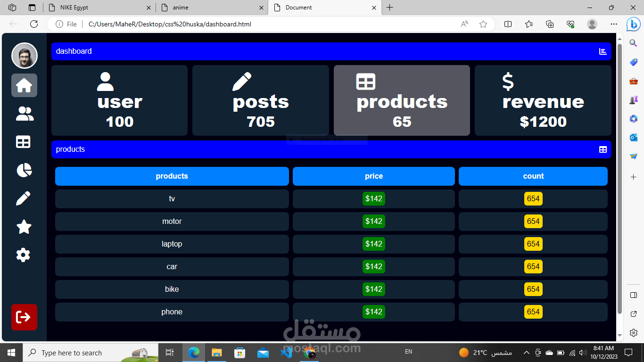644x362 pixels.
Task: Click the Edge icon in the taskbar
Action: coord(193,352)
